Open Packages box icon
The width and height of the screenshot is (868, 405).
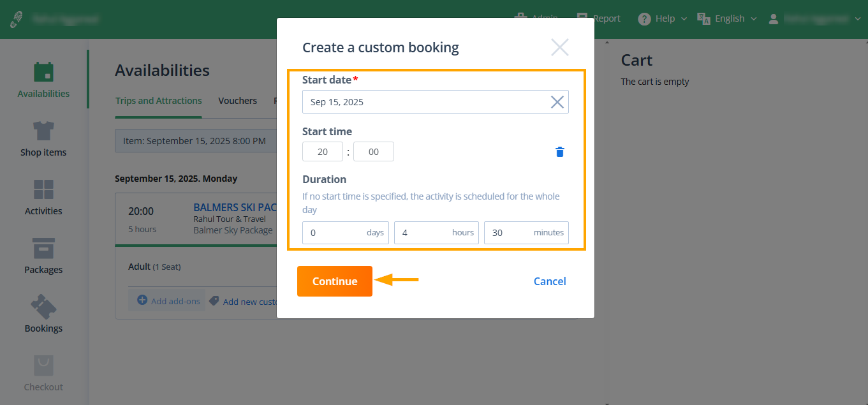coord(43,249)
